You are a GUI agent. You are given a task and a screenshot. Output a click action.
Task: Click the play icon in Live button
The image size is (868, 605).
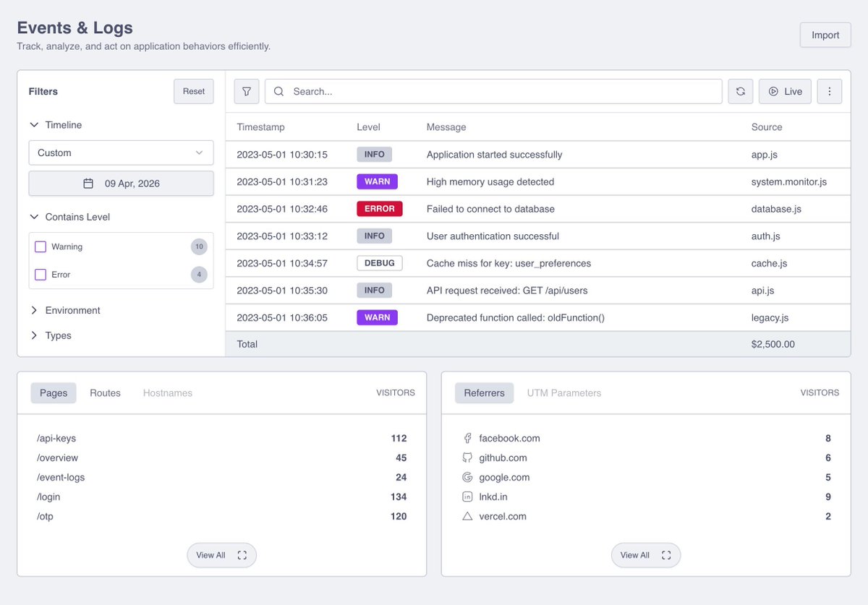pyautogui.click(x=773, y=92)
